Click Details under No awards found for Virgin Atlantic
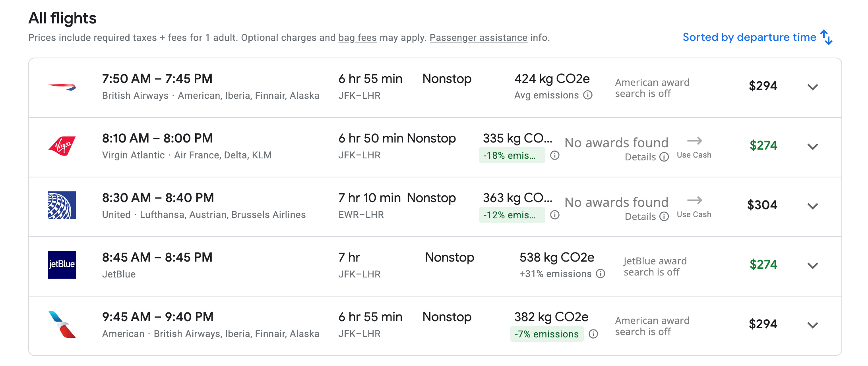Image resolution: width=868 pixels, height=366 pixels. 641,157
